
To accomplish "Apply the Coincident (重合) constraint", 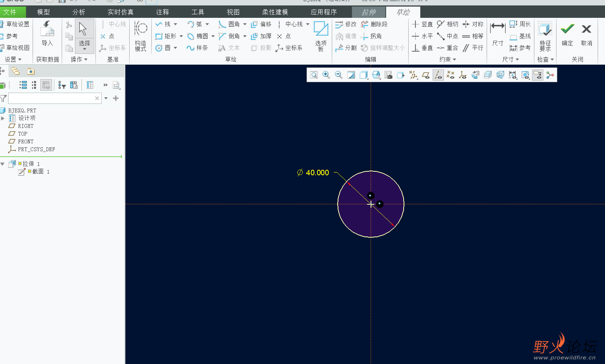I will (x=447, y=48).
